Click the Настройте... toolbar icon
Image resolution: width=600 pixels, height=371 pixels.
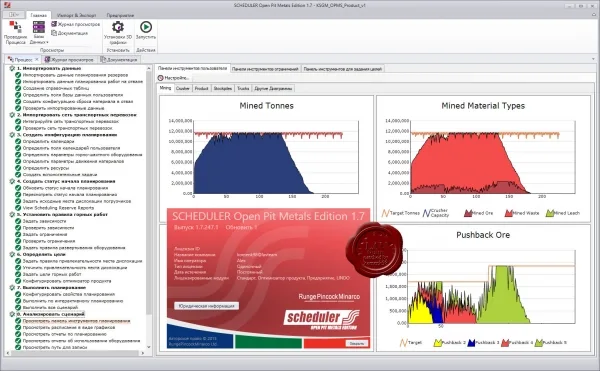tap(161, 78)
